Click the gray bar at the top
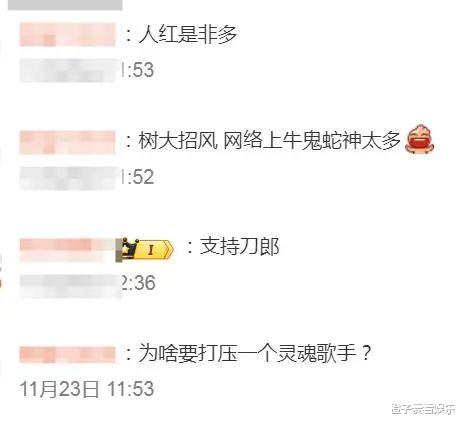461x422 pixels. [65, 5]
